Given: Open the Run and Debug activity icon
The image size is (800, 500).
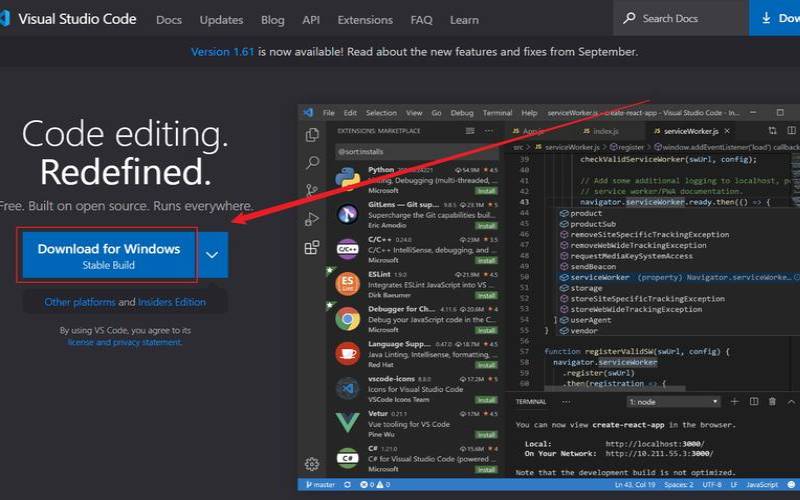Looking at the screenshot, I should click(312, 219).
